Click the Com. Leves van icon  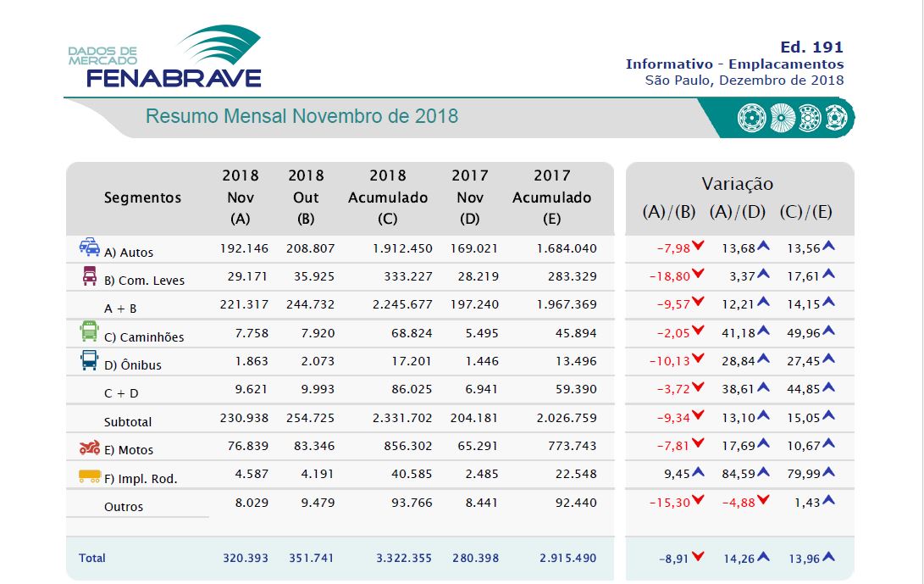tap(89, 276)
